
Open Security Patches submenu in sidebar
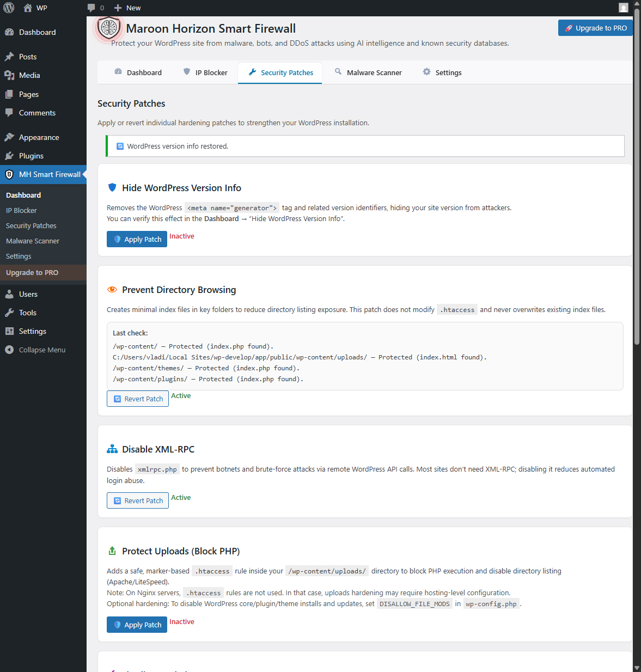coord(31,225)
